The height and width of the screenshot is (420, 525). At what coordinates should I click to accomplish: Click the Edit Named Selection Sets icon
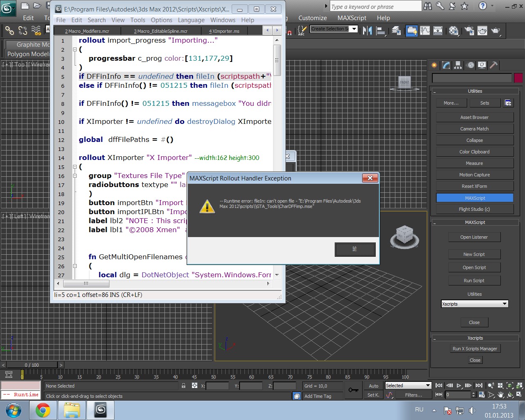(x=302, y=30)
